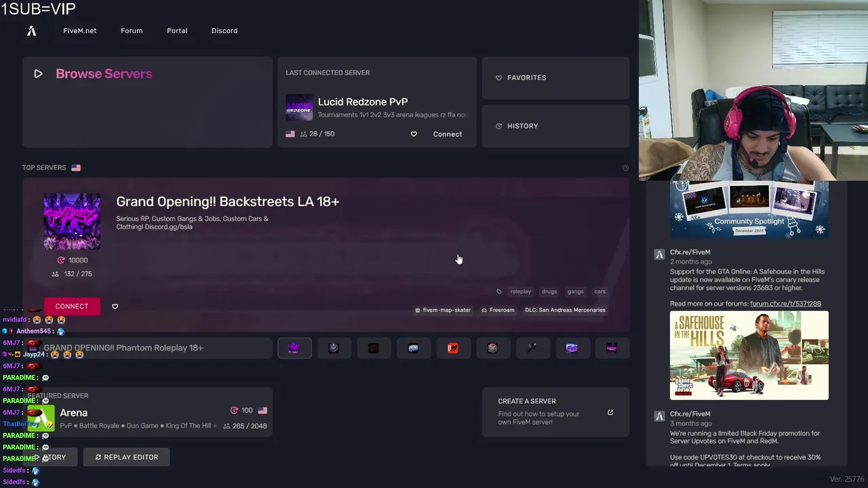868x488 pixels.
Task: Select the last purple neon server icon in carousel
Action: (612, 348)
